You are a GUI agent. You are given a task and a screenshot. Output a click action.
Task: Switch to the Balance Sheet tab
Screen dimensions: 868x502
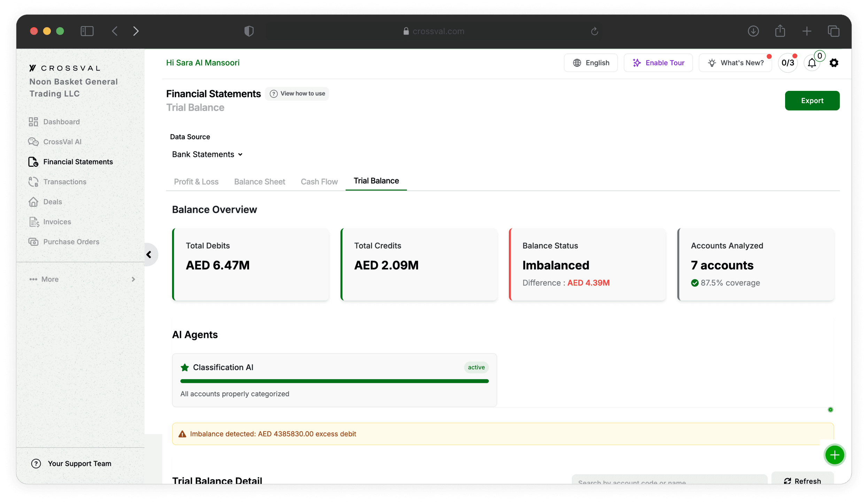pos(259,182)
